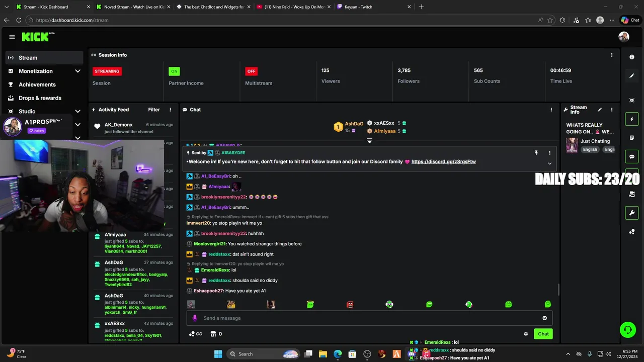This screenshot has width=644, height=362.
Task: Open Stream info three-dot menu
Action: point(612,110)
